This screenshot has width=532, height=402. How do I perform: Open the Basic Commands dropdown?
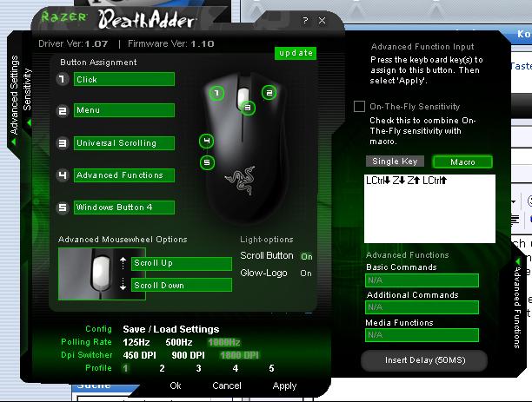click(x=422, y=280)
